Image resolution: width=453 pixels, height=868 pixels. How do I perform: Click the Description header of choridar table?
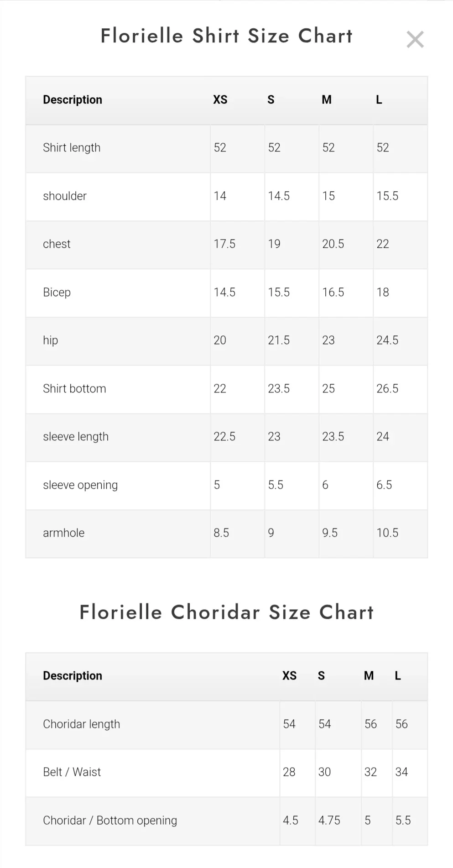pos(73,676)
